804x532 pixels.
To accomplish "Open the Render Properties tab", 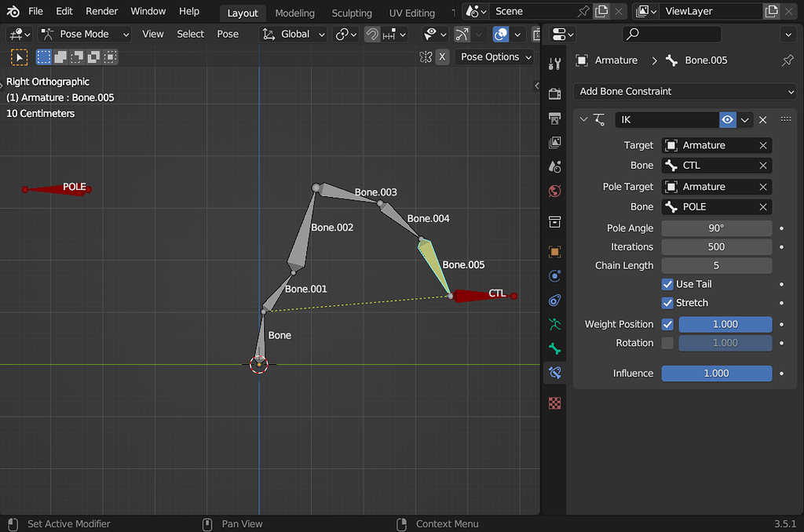I will (555, 93).
